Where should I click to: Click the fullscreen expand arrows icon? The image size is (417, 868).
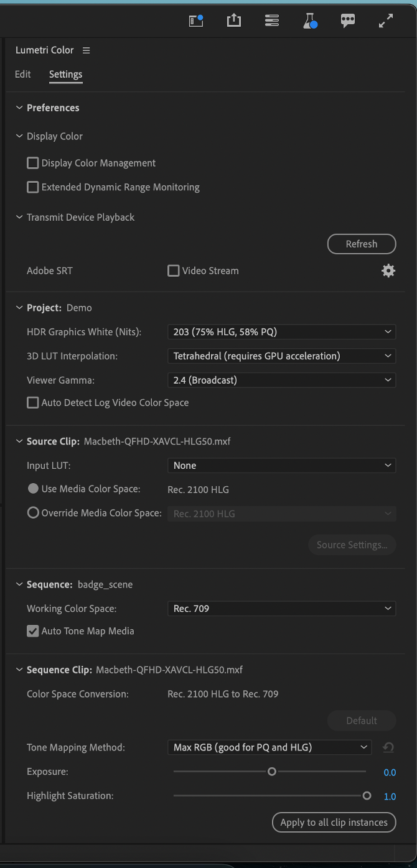point(386,20)
